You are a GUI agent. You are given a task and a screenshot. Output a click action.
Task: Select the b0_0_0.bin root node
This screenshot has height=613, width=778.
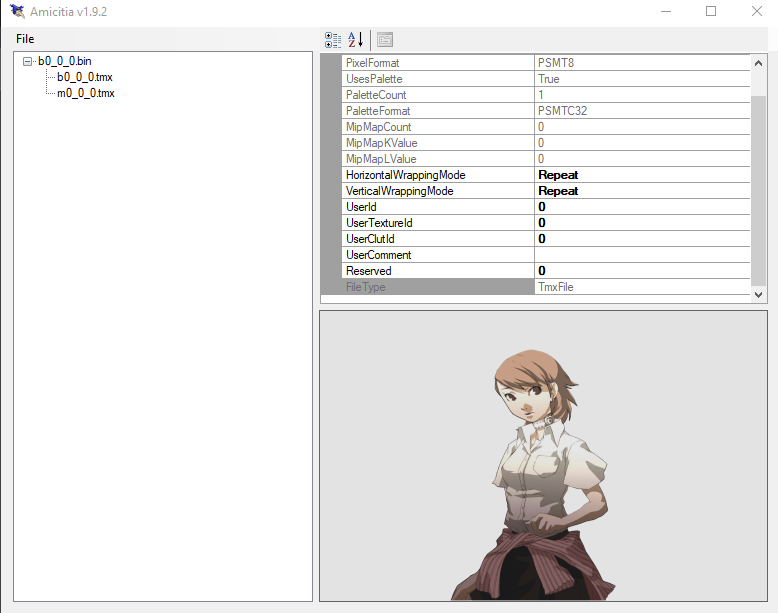65,61
